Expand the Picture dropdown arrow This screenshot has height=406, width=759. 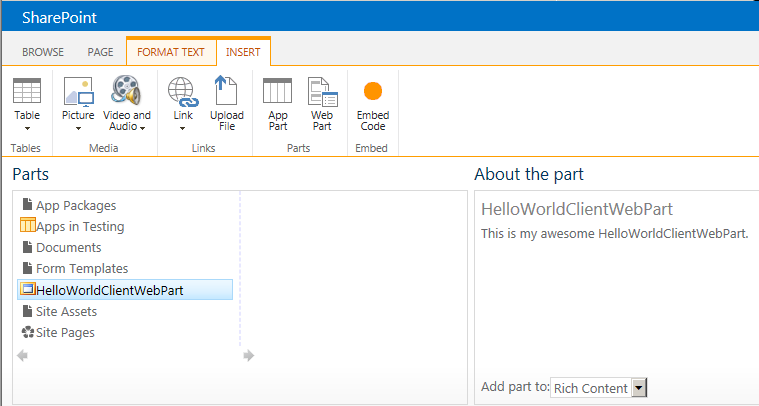(78, 129)
